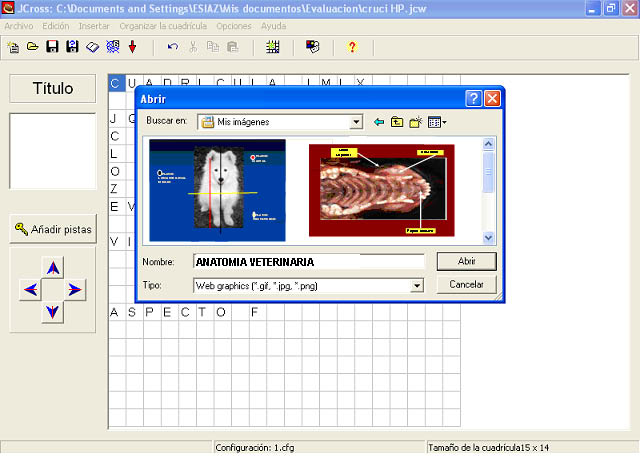Open the Opciones menu
Image resolution: width=642 pixels, height=457 pixels.
coord(234,26)
